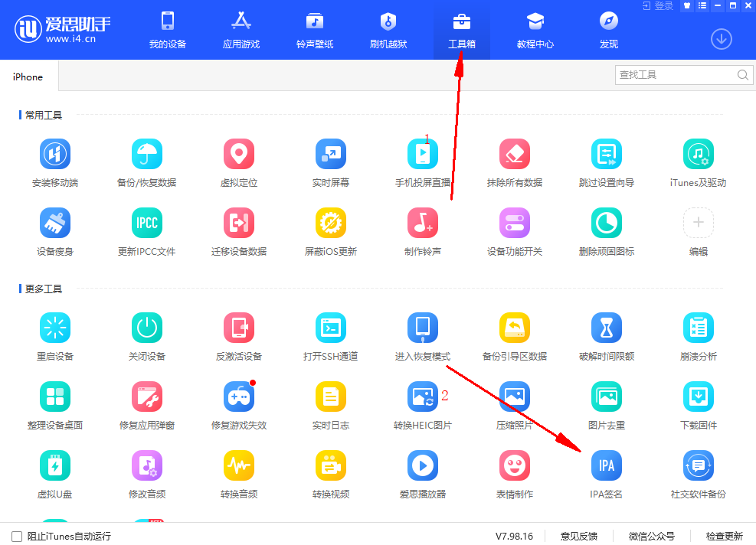The height and width of the screenshot is (545, 756).
Task: Open IPA签名 tool
Action: pos(607,466)
